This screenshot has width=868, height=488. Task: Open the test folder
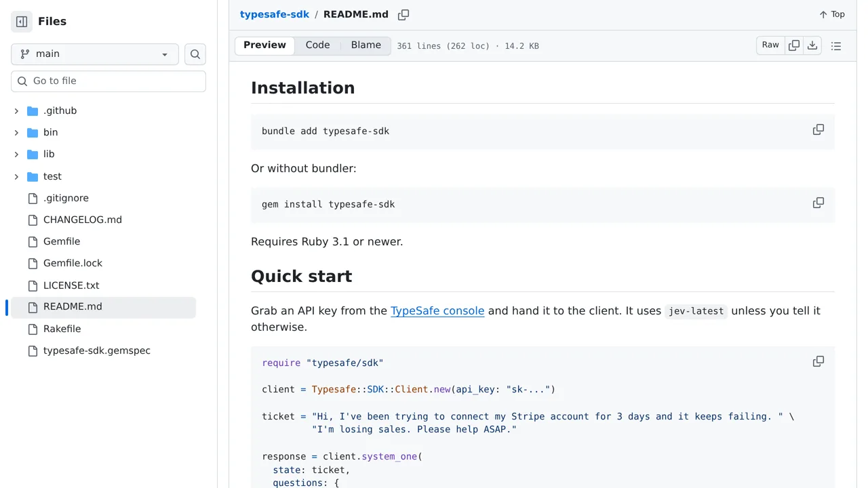click(x=52, y=176)
